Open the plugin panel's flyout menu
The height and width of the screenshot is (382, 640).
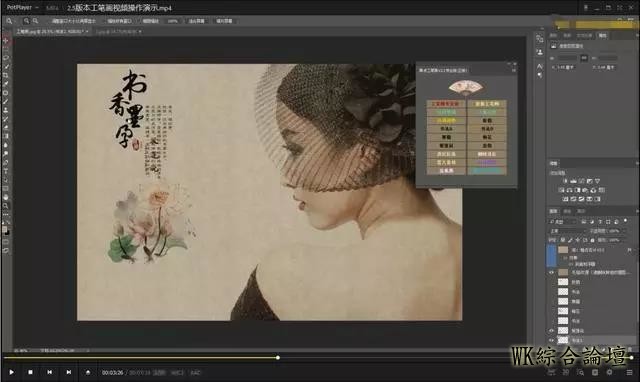[x=514, y=71]
